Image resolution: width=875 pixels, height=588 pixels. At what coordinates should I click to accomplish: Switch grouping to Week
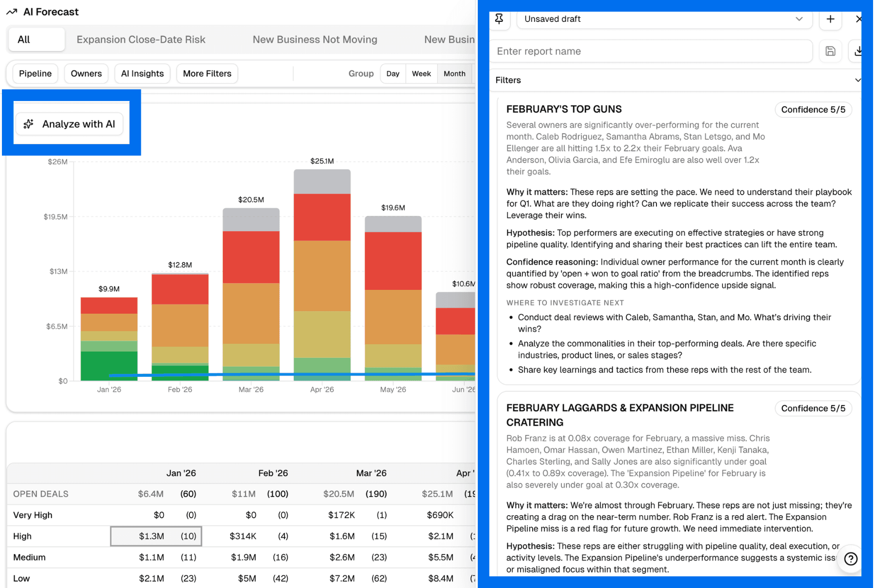coord(421,73)
